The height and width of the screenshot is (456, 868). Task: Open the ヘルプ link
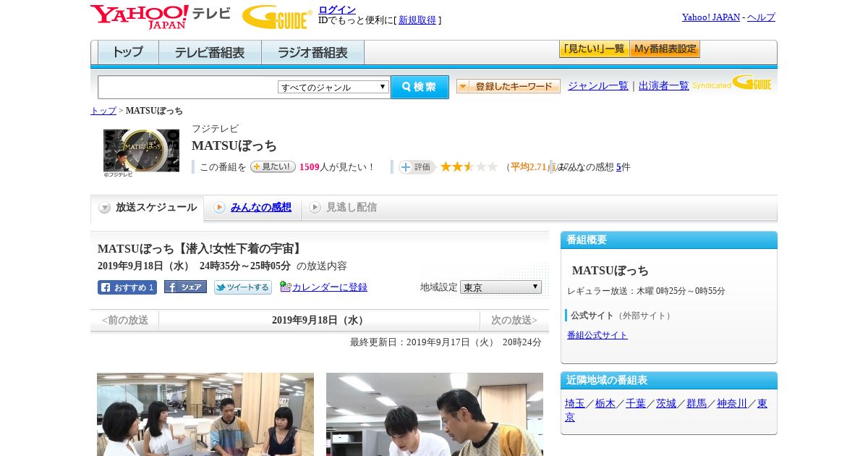[761, 17]
